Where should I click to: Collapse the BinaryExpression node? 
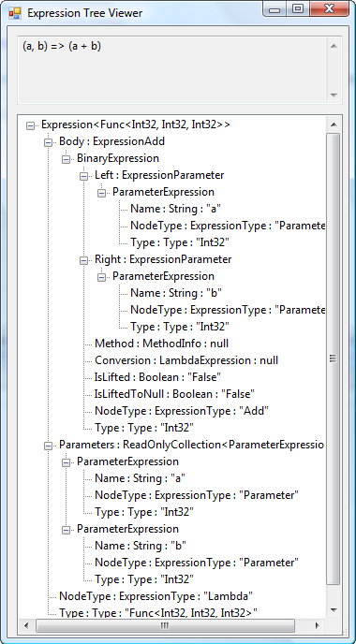pos(66,159)
